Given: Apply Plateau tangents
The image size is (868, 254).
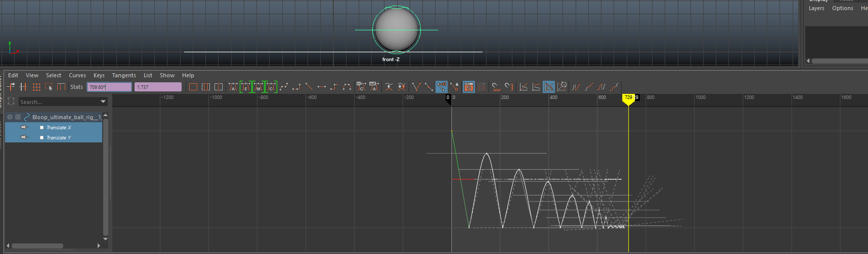Looking at the screenshot, I should click(346, 87).
